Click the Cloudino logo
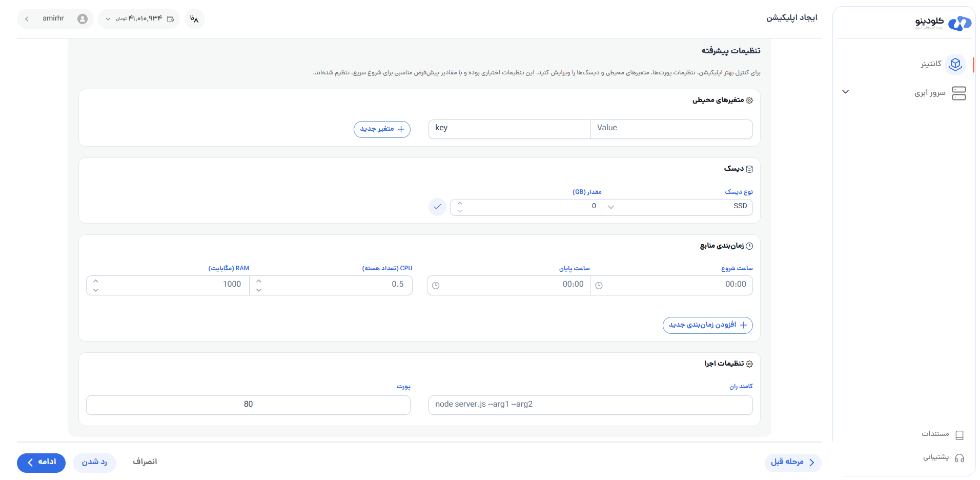 tap(943, 23)
